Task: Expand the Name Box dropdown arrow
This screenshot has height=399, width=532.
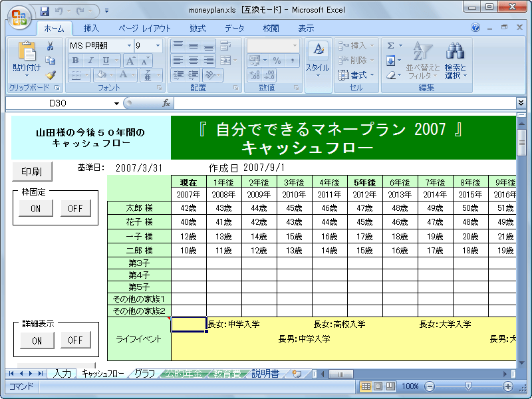Action: click(x=116, y=104)
